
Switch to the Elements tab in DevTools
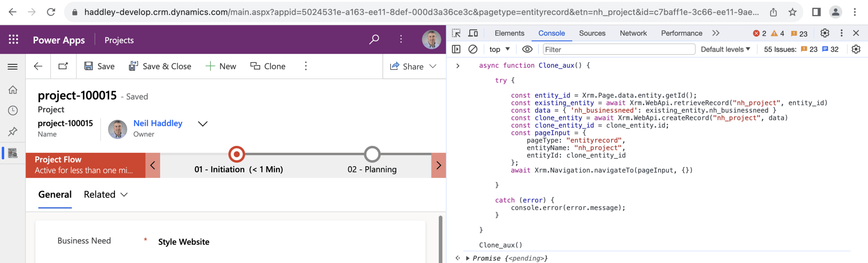point(510,33)
